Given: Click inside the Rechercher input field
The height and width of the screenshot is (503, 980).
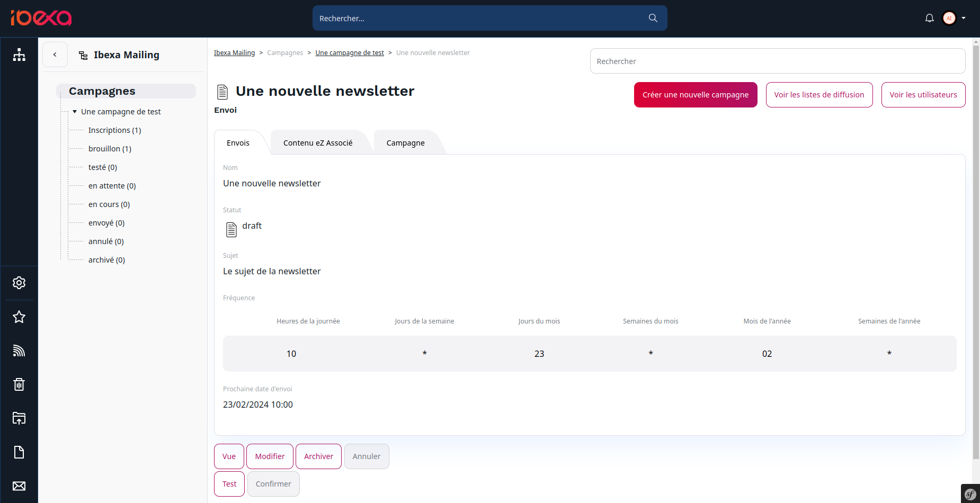Looking at the screenshot, I should [x=777, y=61].
